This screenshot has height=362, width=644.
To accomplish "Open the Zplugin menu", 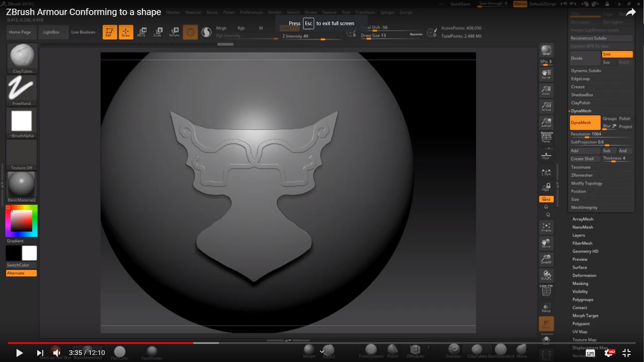I will pos(387,12).
